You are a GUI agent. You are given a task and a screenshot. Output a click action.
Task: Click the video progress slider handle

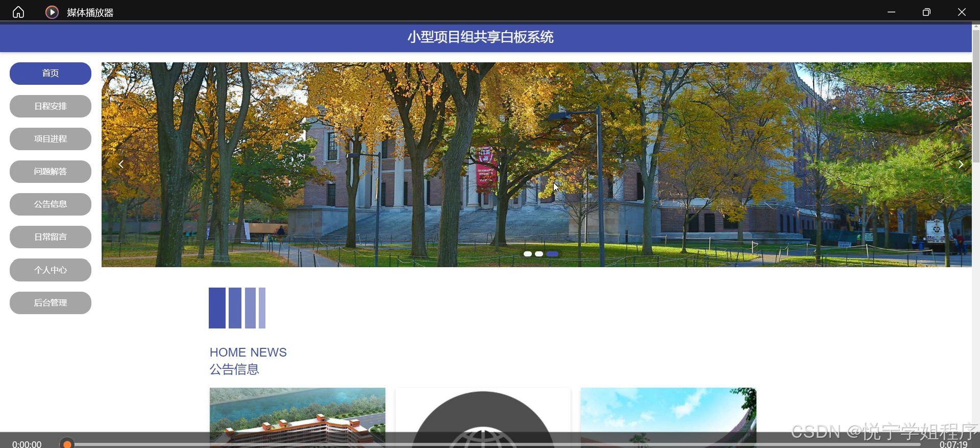[67, 444]
